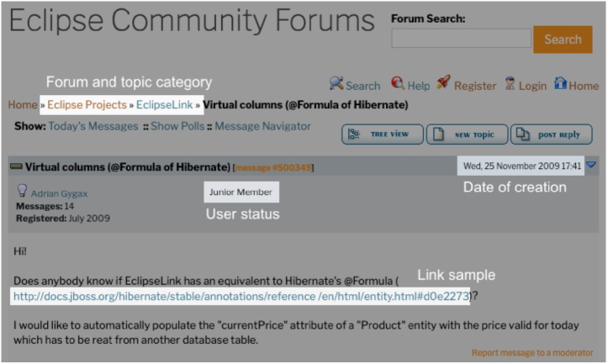Select Show Polls option

pyautogui.click(x=177, y=126)
